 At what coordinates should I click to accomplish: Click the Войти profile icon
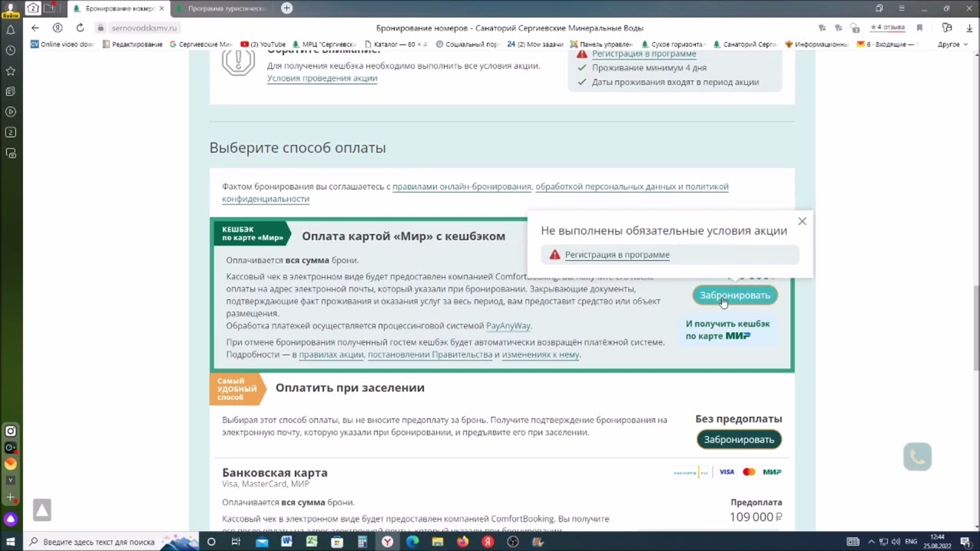[10, 9]
